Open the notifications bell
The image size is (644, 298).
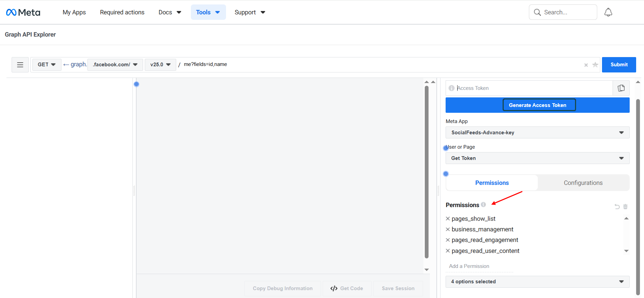[x=608, y=12]
